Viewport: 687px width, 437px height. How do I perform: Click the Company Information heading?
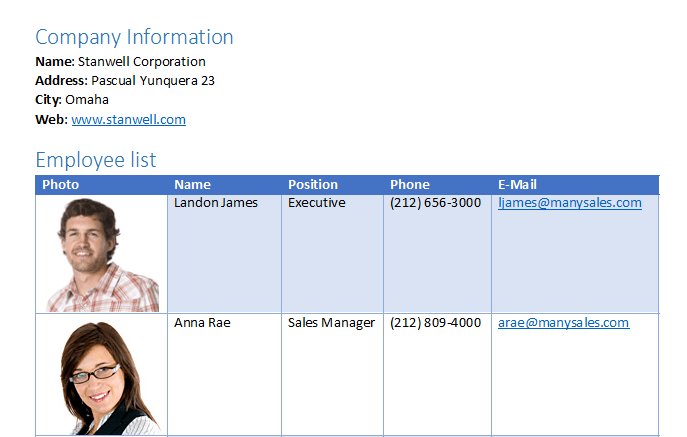(134, 38)
